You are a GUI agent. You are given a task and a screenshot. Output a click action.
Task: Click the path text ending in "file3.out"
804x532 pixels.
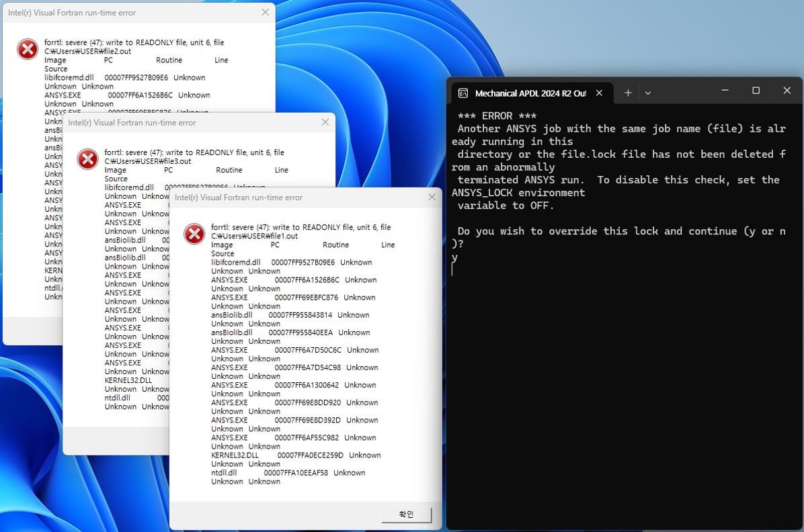point(148,161)
